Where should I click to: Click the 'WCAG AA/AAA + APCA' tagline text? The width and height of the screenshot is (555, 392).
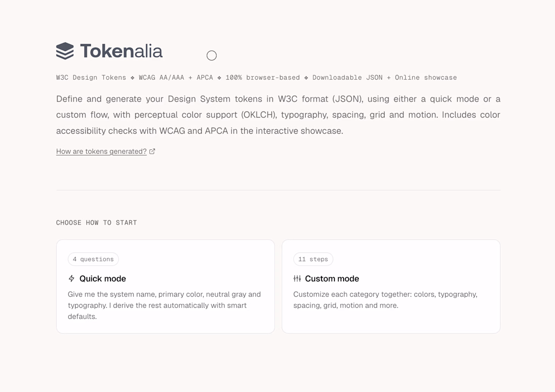176,78
